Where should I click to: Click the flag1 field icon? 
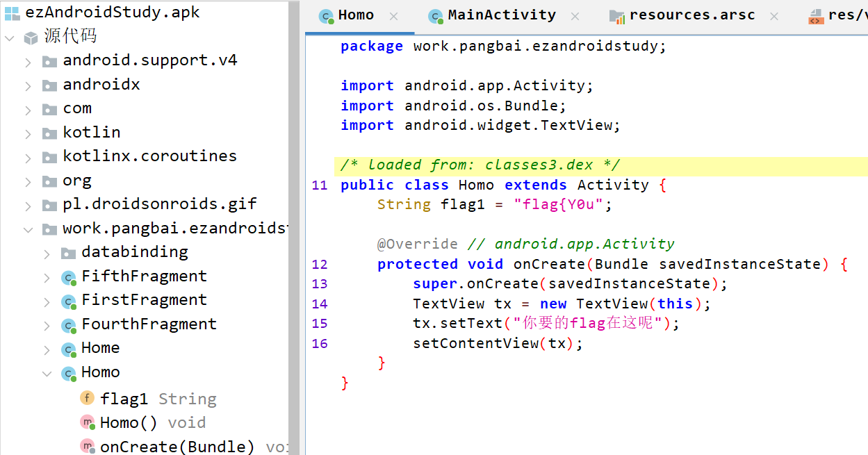click(87, 399)
